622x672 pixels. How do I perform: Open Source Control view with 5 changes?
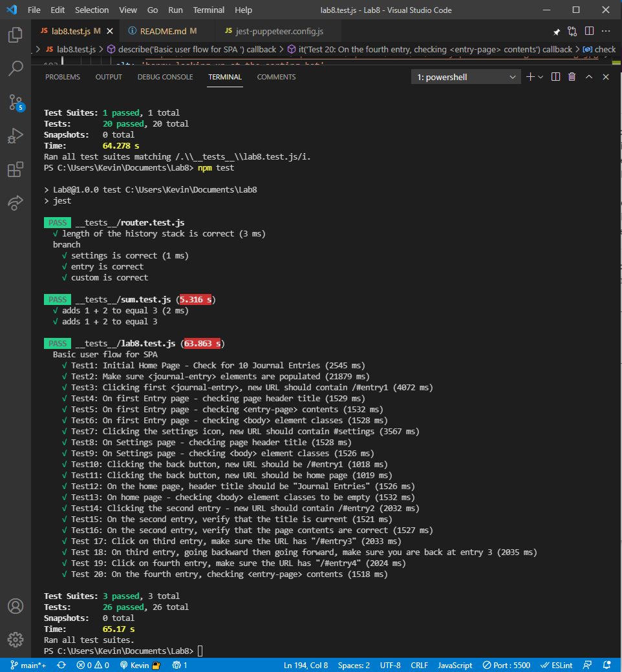16,103
